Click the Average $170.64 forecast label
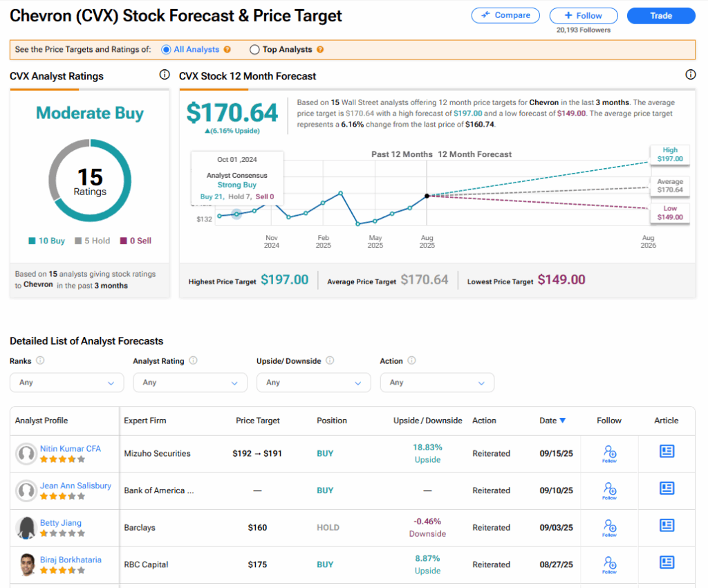 coord(669,185)
